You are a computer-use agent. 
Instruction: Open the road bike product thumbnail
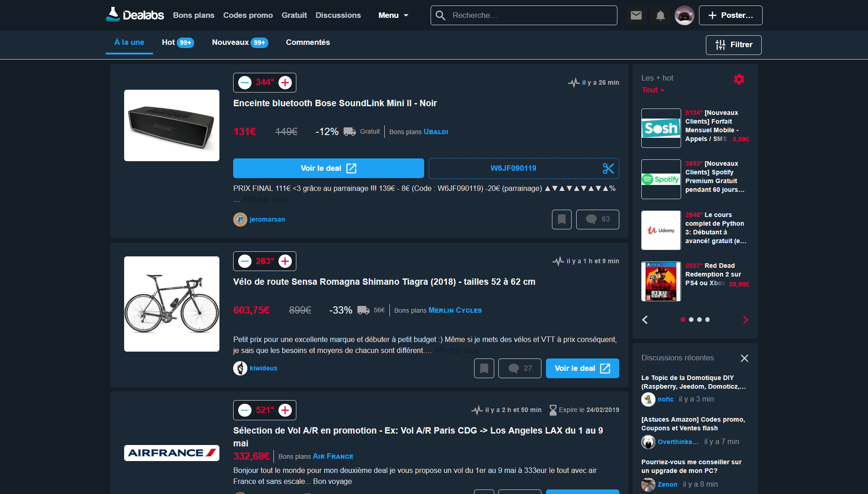[x=172, y=304]
